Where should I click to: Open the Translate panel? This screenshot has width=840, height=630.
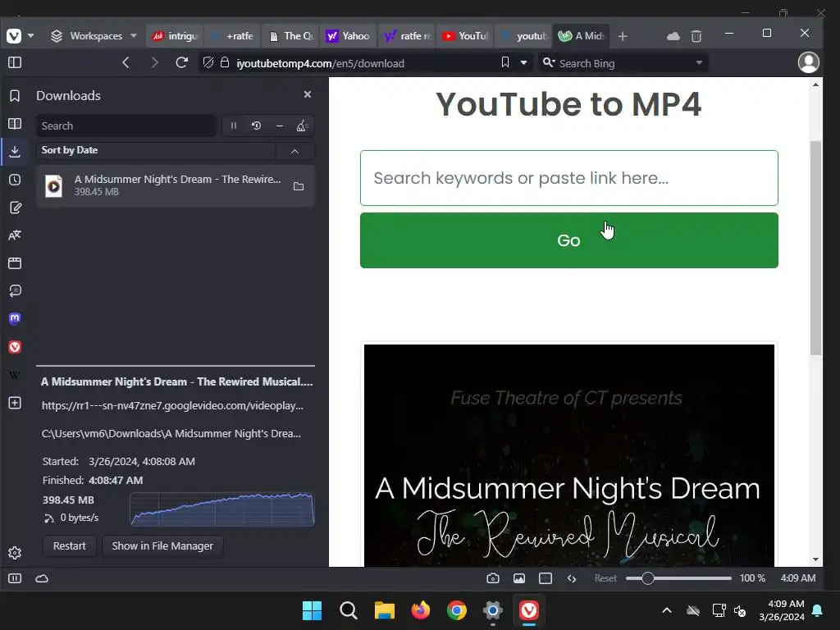click(x=15, y=235)
